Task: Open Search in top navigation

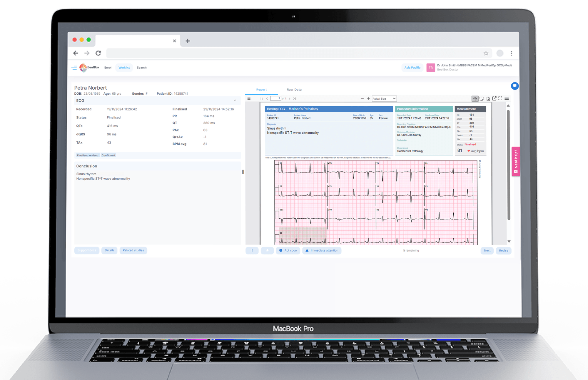Action: click(x=142, y=68)
